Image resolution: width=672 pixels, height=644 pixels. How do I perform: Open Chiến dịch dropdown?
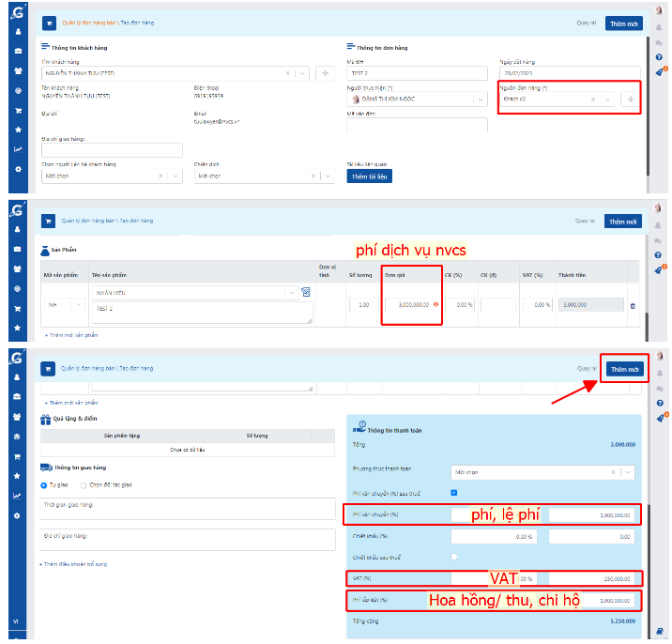[328, 176]
